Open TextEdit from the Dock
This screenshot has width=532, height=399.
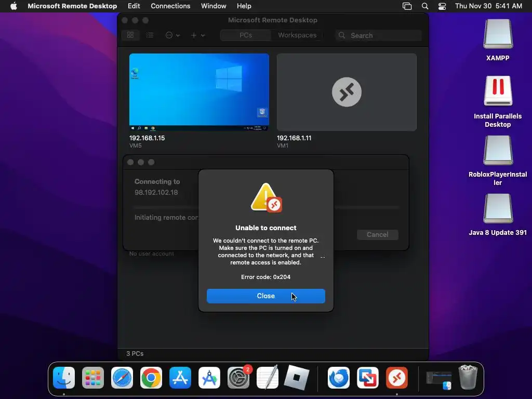[268, 378]
